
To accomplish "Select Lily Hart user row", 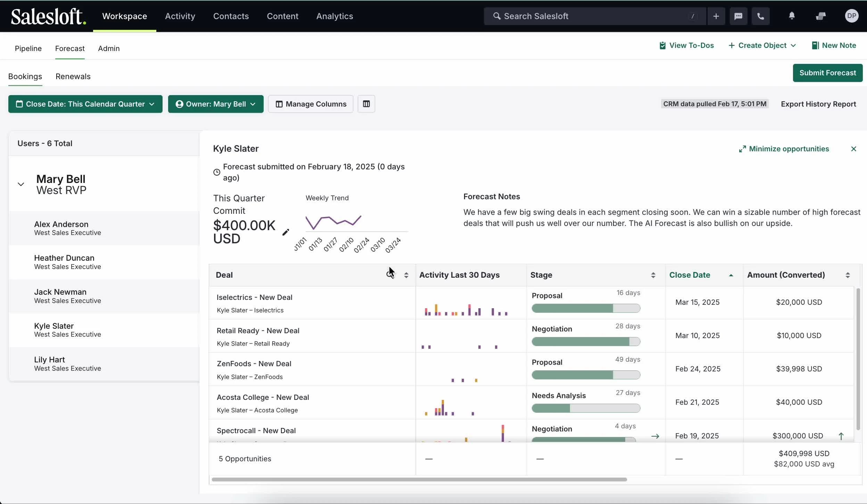I will click(104, 364).
